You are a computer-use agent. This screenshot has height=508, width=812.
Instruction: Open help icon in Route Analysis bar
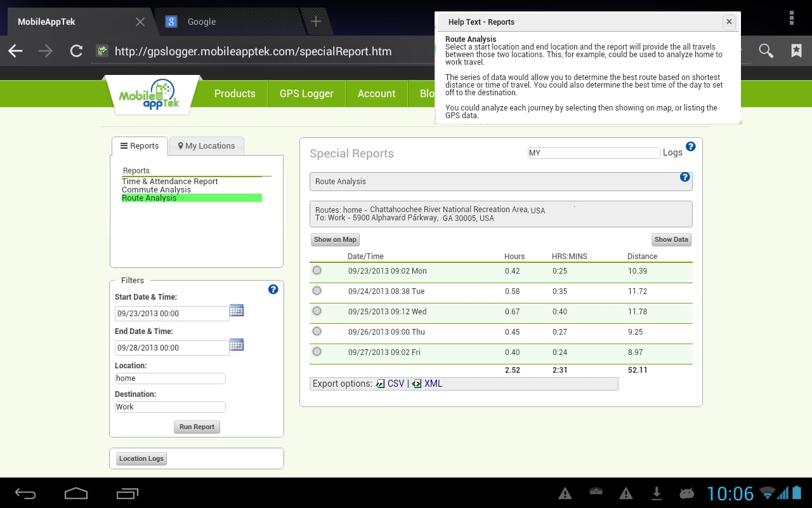(685, 177)
